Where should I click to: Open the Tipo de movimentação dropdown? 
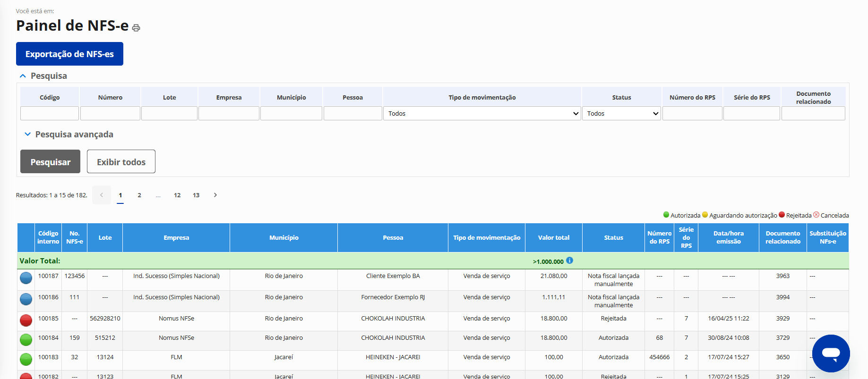(482, 113)
